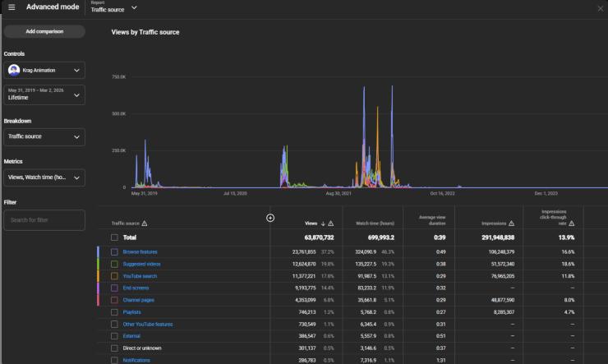This screenshot has height=364, width=608.
Task: Sort by the Watch time (hours) column
Action: [375, 223]
